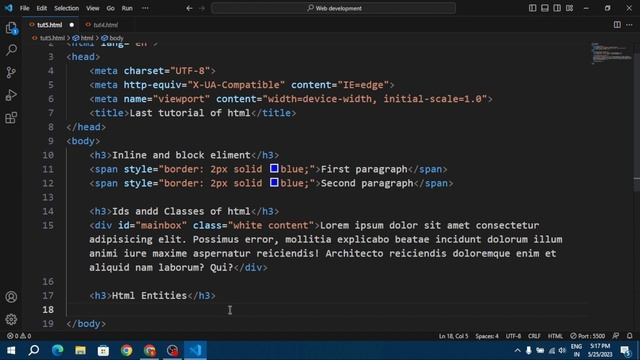
Task: Open File Explorer from taskbar
Action: coord(80,350)
